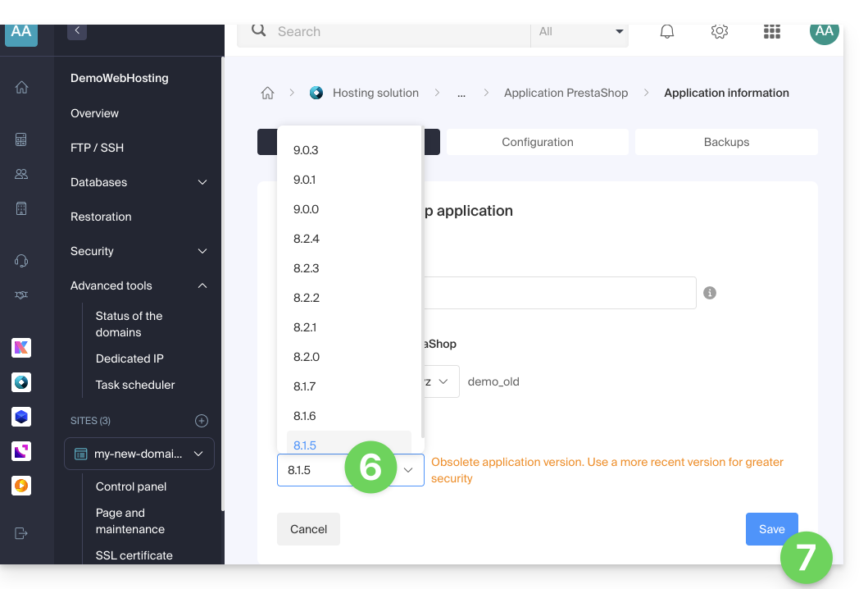Open the my-new-domain site selector

pyautogui.click(x=139, y=454)
